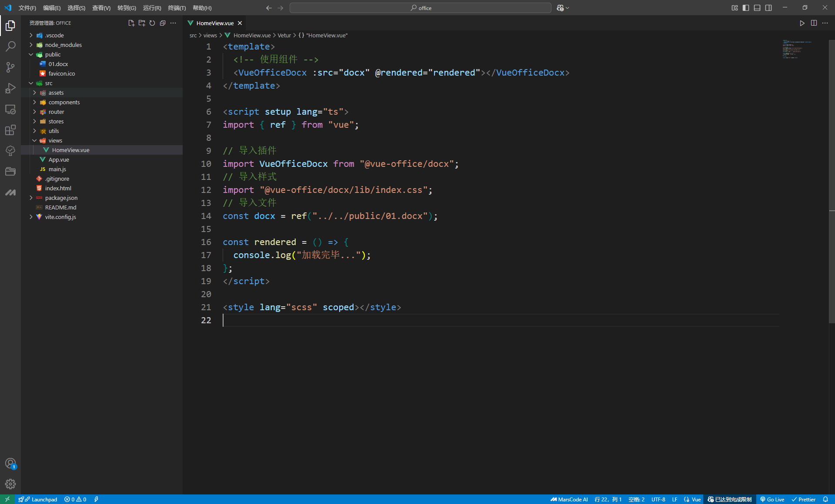
Task: Open Source Control view
Action: 10,67
